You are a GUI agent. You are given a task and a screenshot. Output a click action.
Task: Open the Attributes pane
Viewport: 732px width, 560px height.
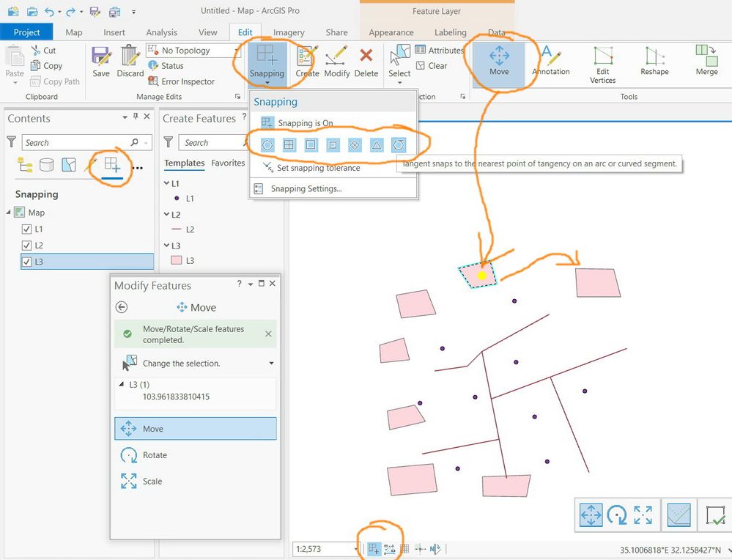[x=440, y=50]
